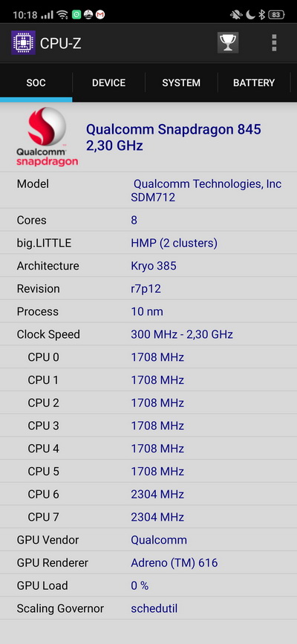
Task: Tap the do-not-disturb moon icon
Action: pyautogui.click(x=250, y=15)
